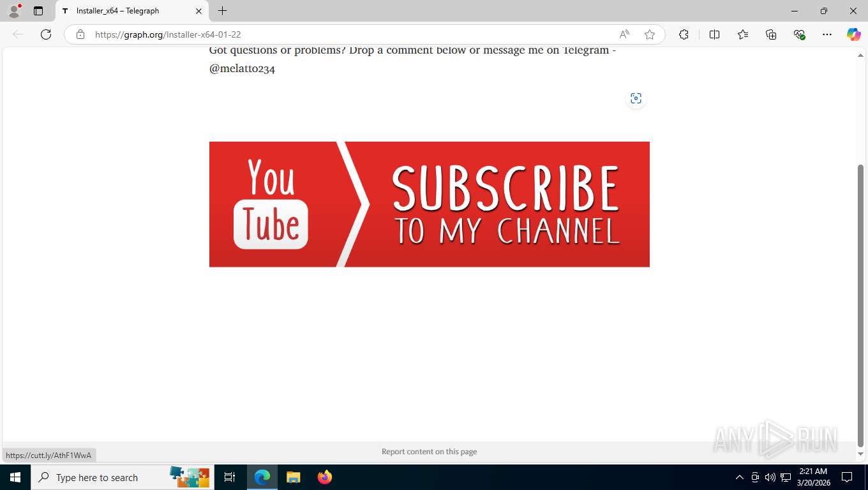Open the clock showing 2:21 AM
Screen dimensions: 868x490
[813, 477]
